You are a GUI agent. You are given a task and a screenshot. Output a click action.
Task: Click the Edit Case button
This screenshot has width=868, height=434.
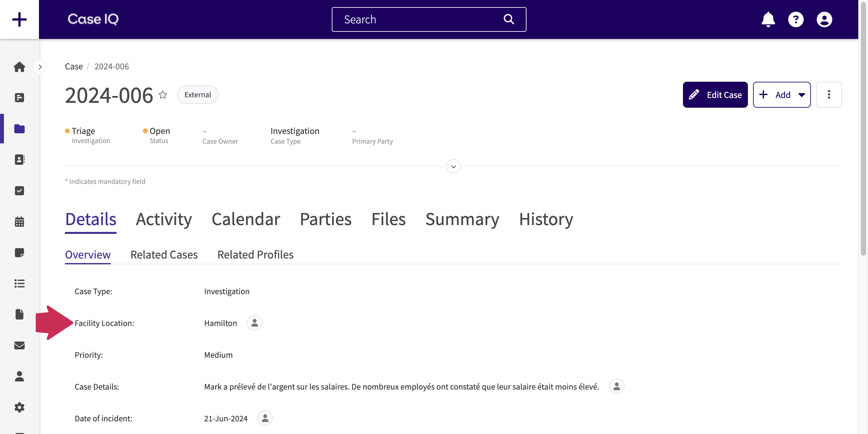[716, 94]
